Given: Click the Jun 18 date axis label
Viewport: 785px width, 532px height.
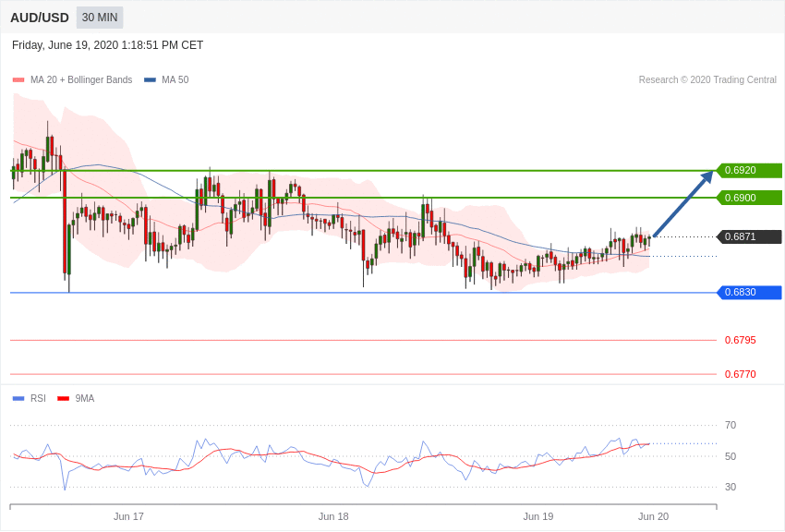Looking at the screenshot, I should point(333,516).
